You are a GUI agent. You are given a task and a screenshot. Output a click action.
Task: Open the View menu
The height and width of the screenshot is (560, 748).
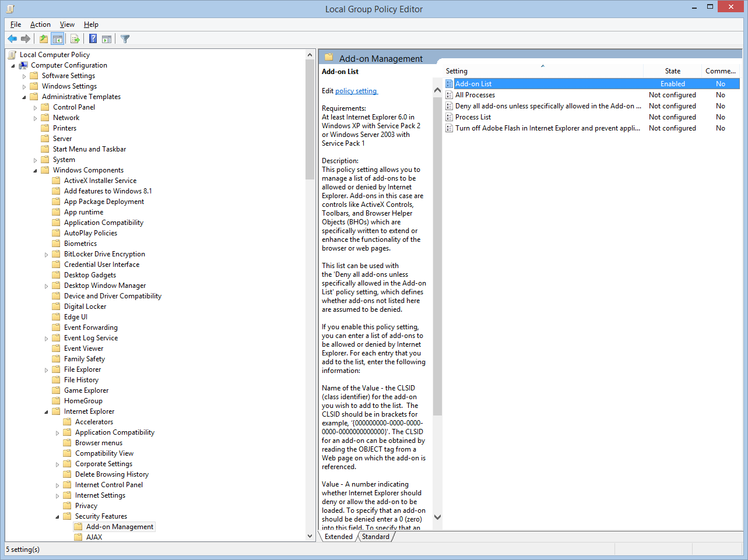click(67, 24)
